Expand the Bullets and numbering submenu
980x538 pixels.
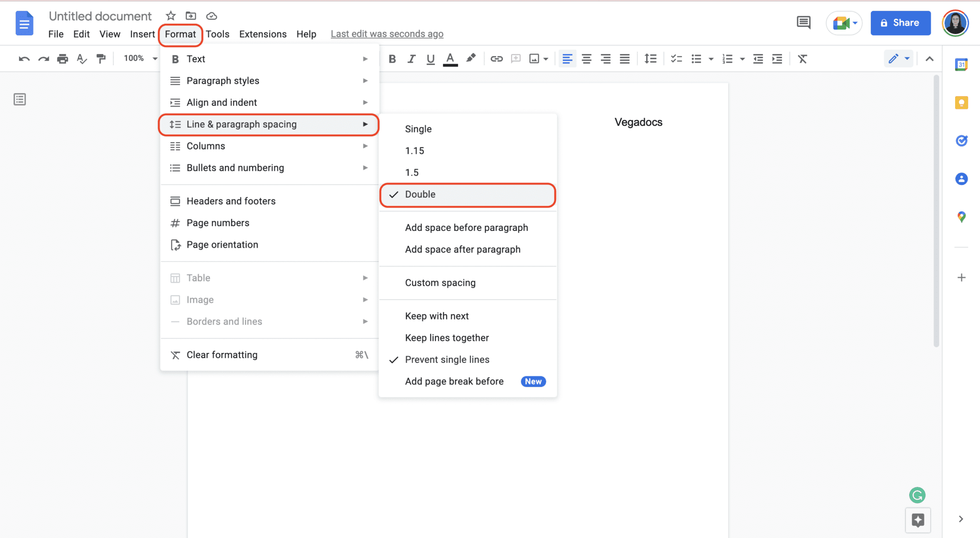235,167
